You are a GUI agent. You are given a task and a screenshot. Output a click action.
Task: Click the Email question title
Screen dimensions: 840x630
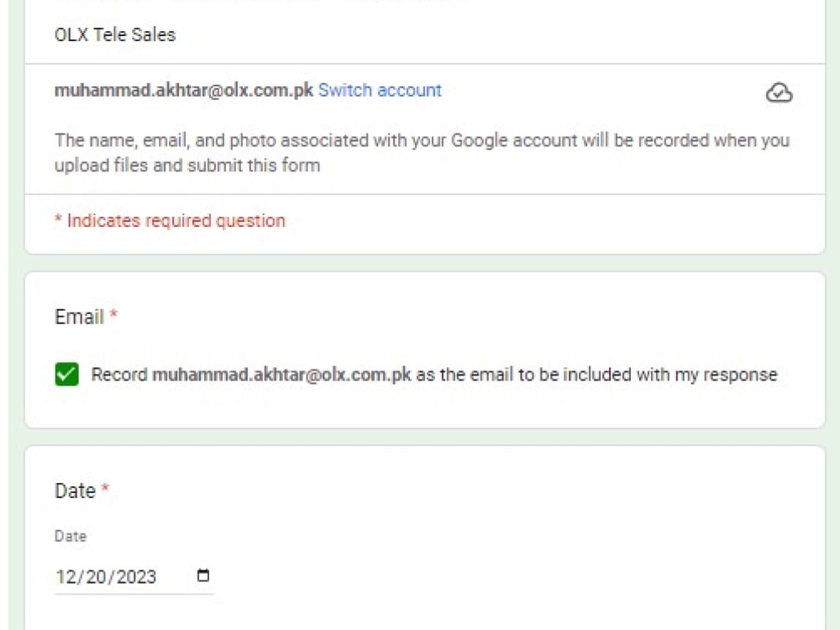(79, 318)
